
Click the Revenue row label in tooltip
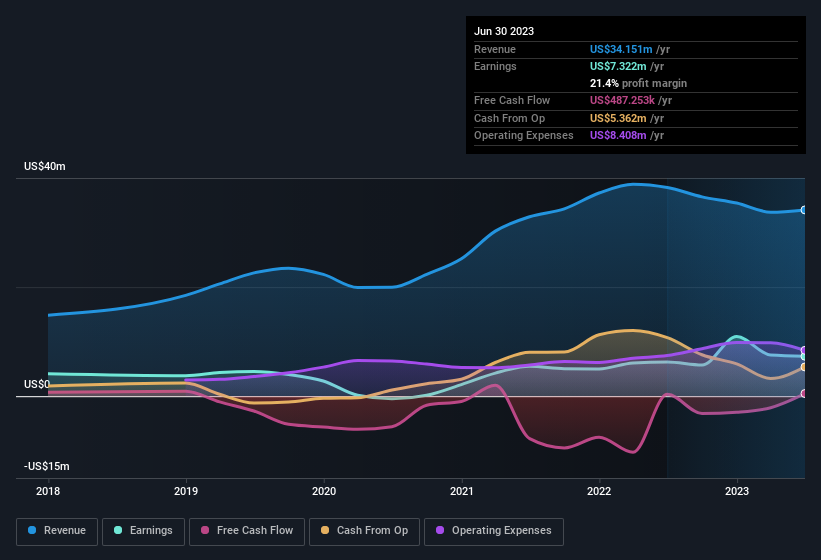(495, 49)
